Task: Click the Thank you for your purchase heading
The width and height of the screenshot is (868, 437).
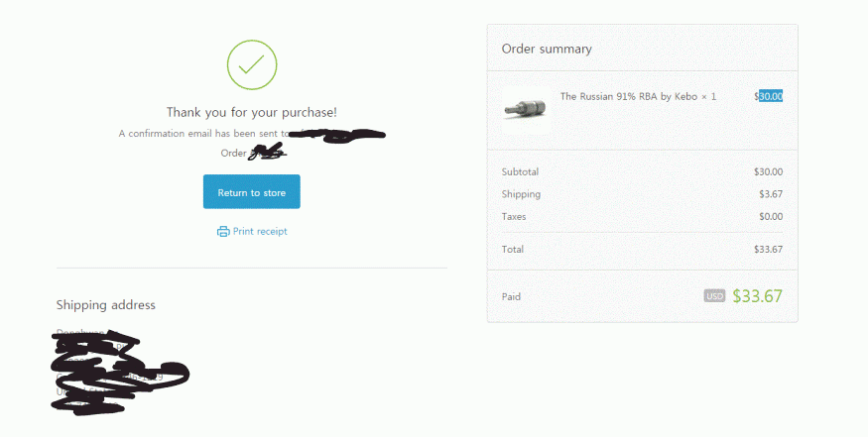Action: [x=252, y=112]
